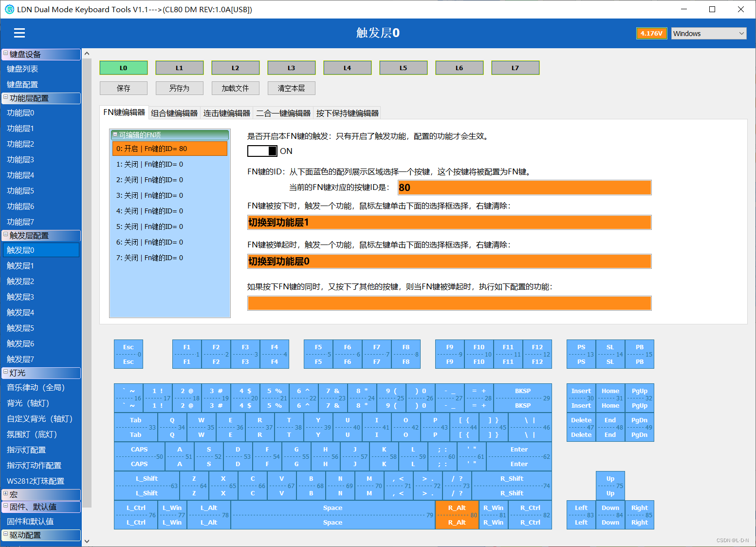756x547 pixels.
Task: Open 触发层0 in sidebar
Action: coord(41,250)
